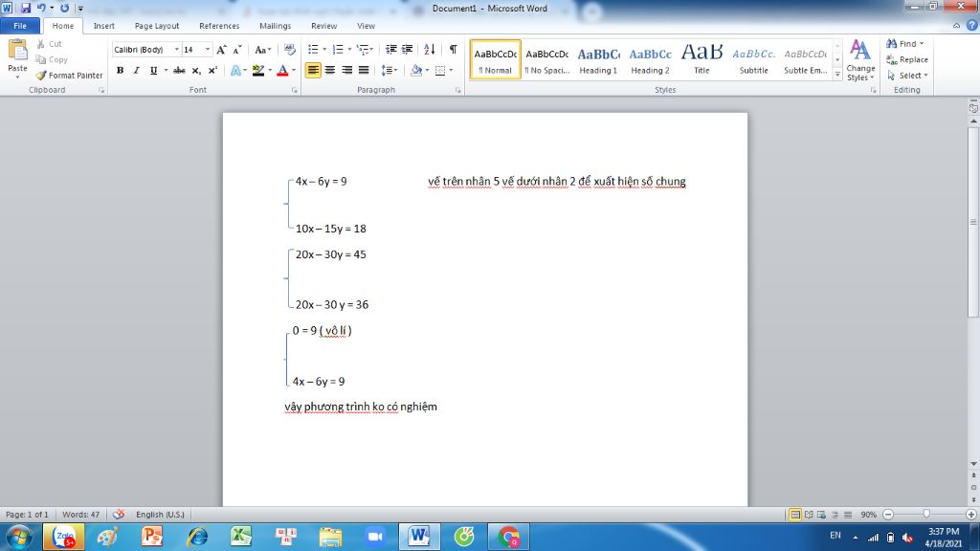Click the Paste clipboard icon
The height and width of the screenshot is (551, 980).
(17, 50)
